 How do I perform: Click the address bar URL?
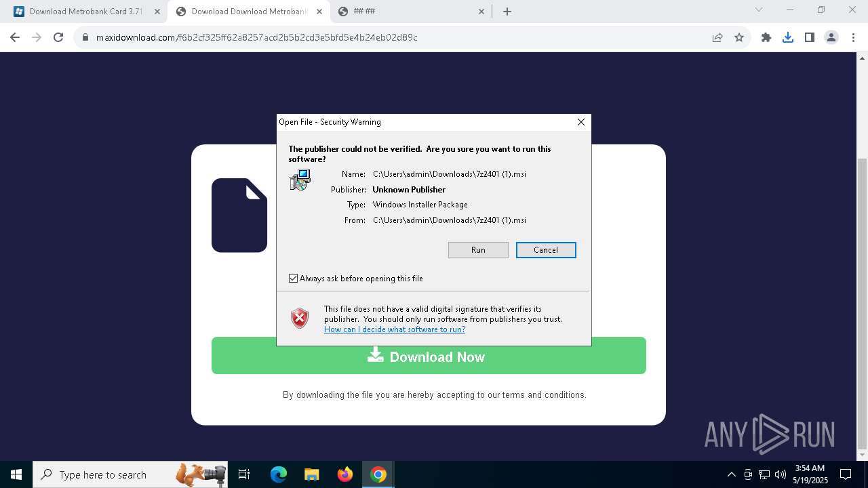[x=256, y=37]
